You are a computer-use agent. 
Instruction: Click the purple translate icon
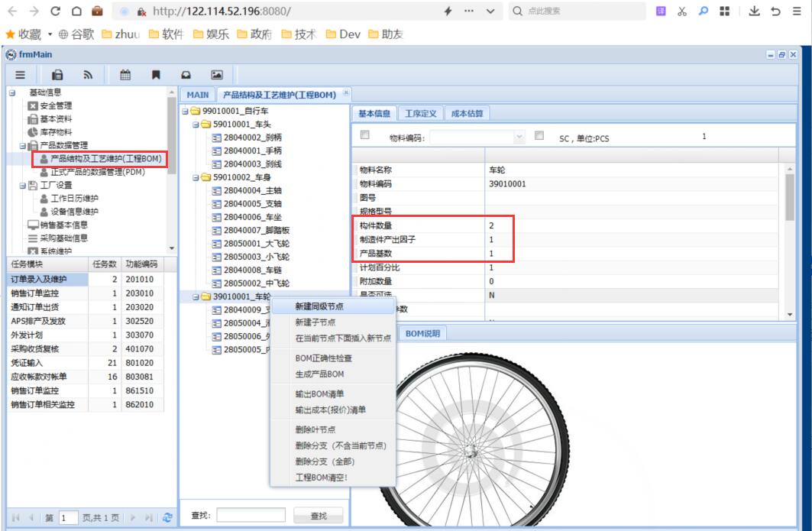[661, 11]
